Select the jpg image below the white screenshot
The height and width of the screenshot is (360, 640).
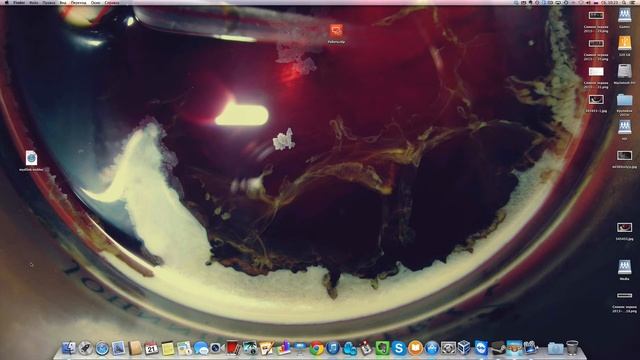(x=596, y=100)
